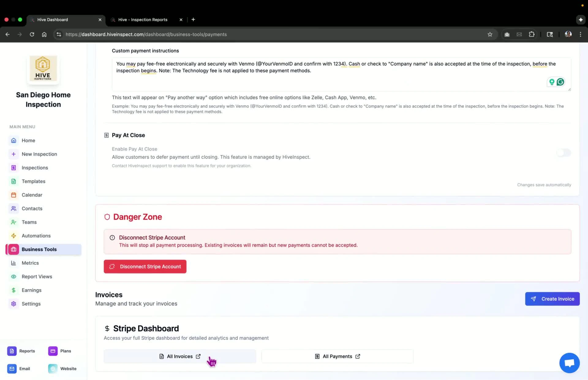Click the mail extension icon in toolbar
588x380 pixels.
coord(519,34)
